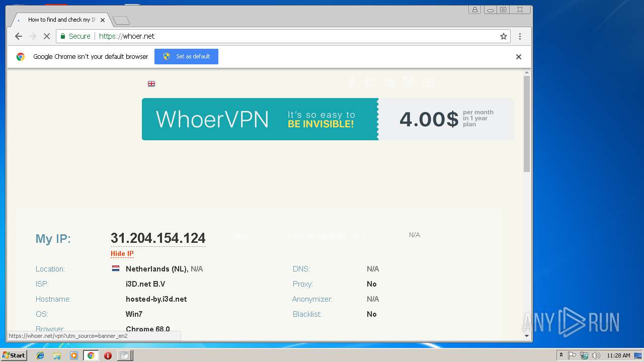
Task: Click the Proxy label
Action: [303, 284]
